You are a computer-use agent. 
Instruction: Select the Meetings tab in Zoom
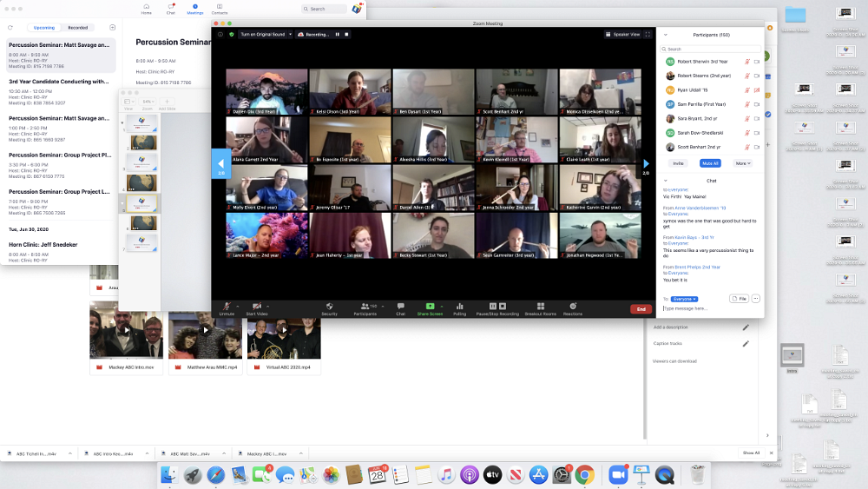coord(194,9)
